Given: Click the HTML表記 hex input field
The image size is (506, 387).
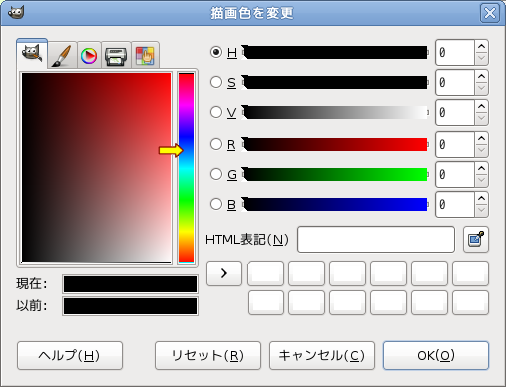Looking at the screenshot, I should click(376, 239).
